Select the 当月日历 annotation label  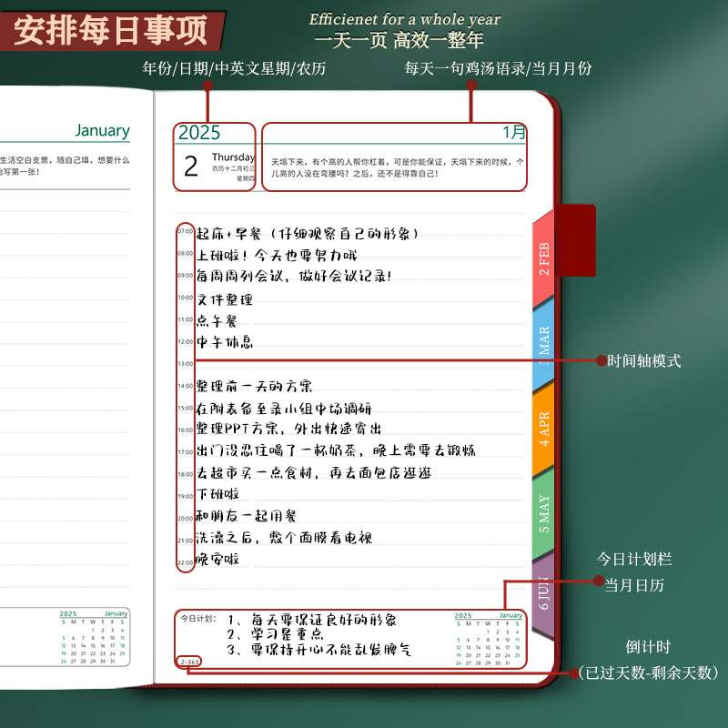pyautogui.click(x=634, y=585)
